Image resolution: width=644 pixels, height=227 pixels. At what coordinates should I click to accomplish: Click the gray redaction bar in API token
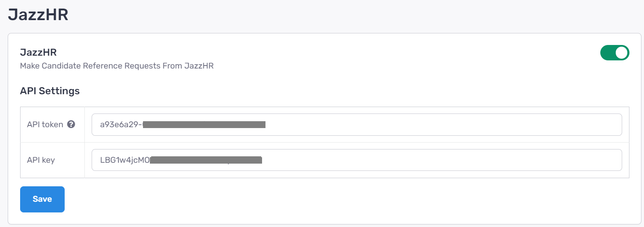[x=204, y=125]
